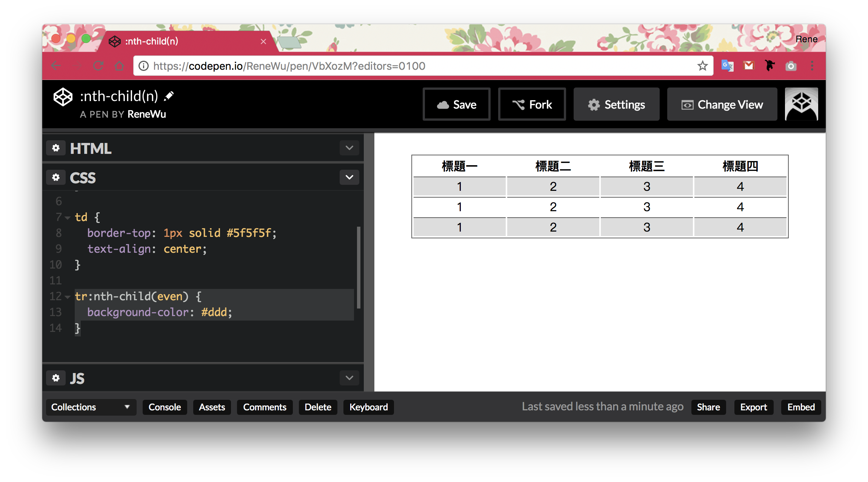
Task: View site info icon in address bar
Action: pos(143,66)
